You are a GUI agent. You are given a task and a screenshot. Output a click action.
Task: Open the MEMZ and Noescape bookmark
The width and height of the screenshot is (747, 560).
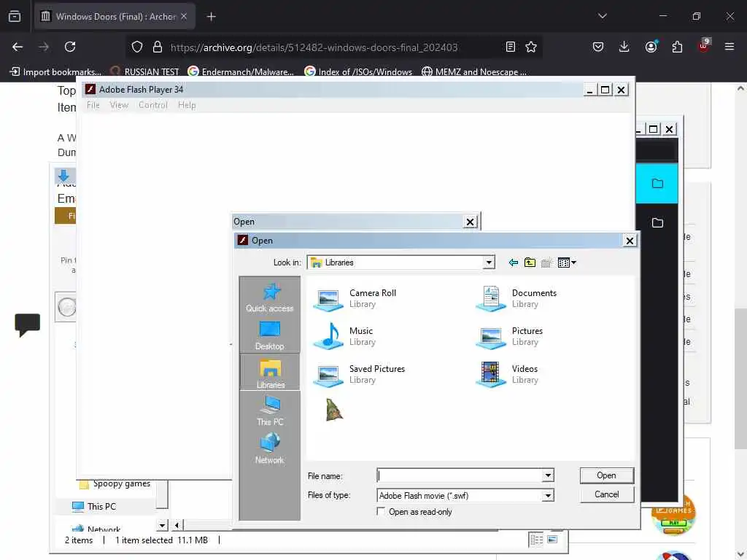click(x=474, y=72)
